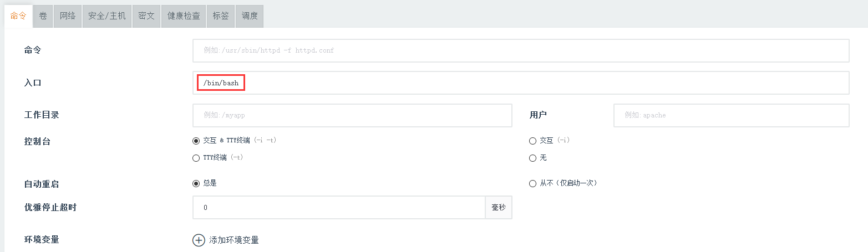Open the 标签 tab
This screenshot has width=868, height=252.
(221, 16)
